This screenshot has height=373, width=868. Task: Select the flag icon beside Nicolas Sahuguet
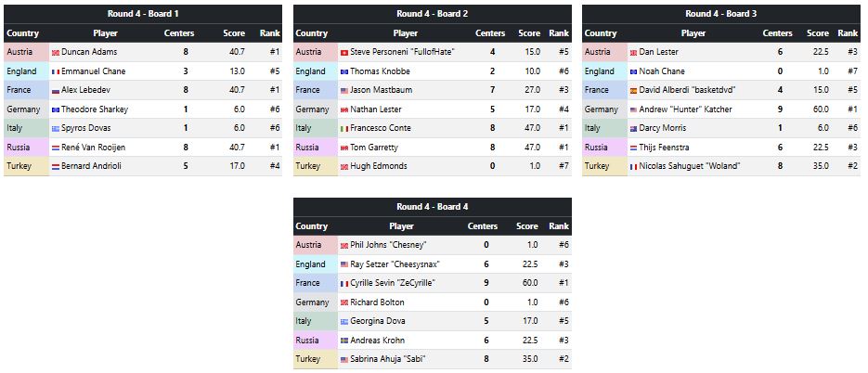634,166
